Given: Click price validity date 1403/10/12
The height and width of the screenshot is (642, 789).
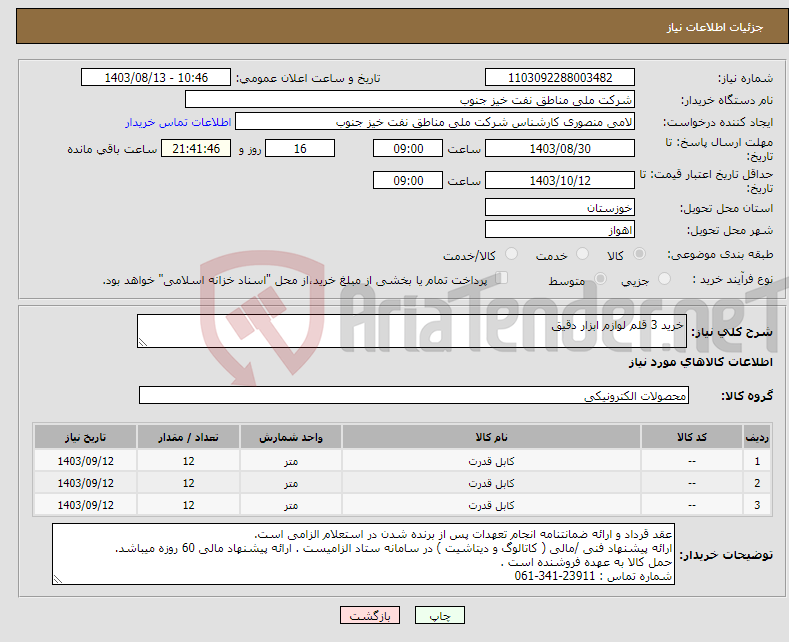Looking at the screenshot, I should [x=560, y=180].
